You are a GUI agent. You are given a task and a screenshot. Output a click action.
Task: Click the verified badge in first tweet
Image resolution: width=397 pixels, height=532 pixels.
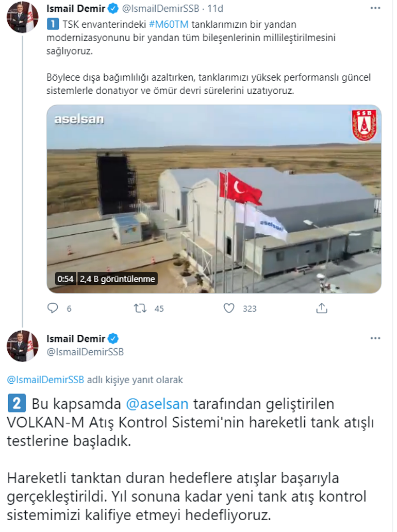(113, 8)
